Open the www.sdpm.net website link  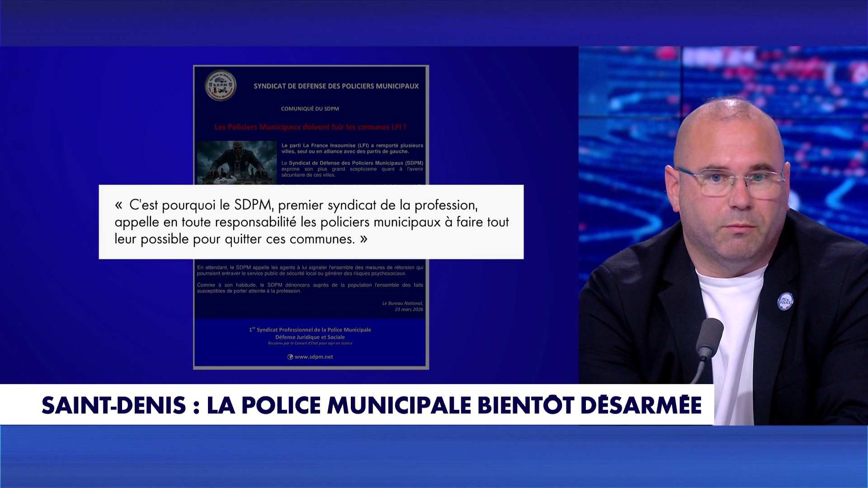coord(314,357)
